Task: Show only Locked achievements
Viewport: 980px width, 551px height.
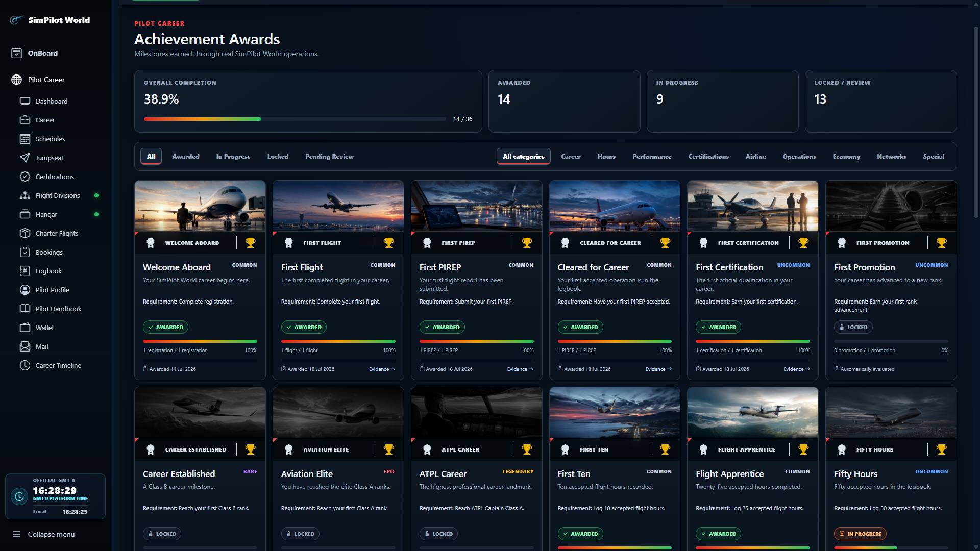Action: 278,157
